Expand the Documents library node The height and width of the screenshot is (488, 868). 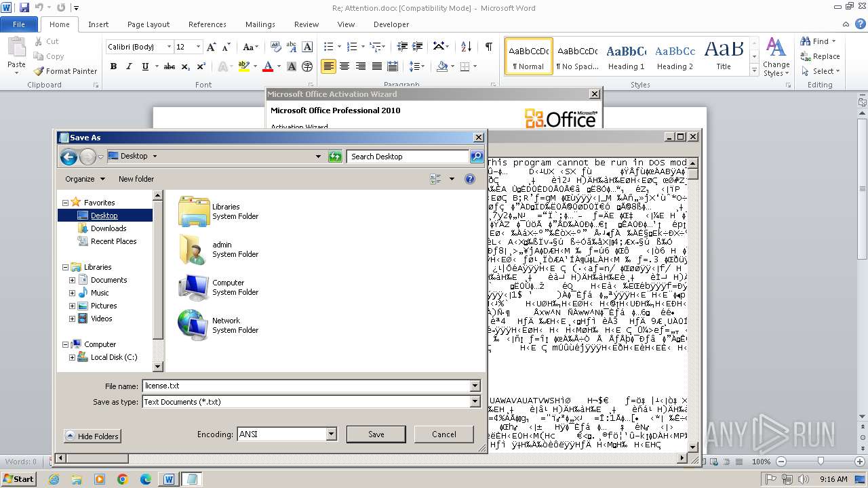pos(72,280)
